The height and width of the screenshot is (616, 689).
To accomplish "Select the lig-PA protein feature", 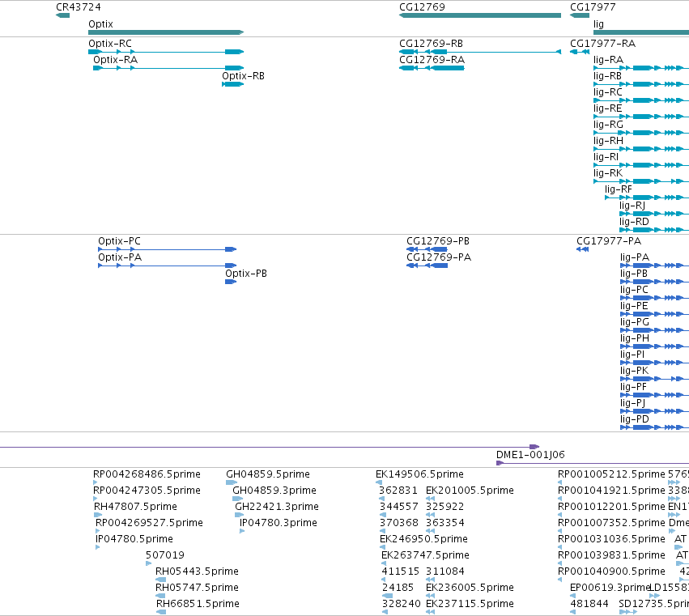I will 654,266.
